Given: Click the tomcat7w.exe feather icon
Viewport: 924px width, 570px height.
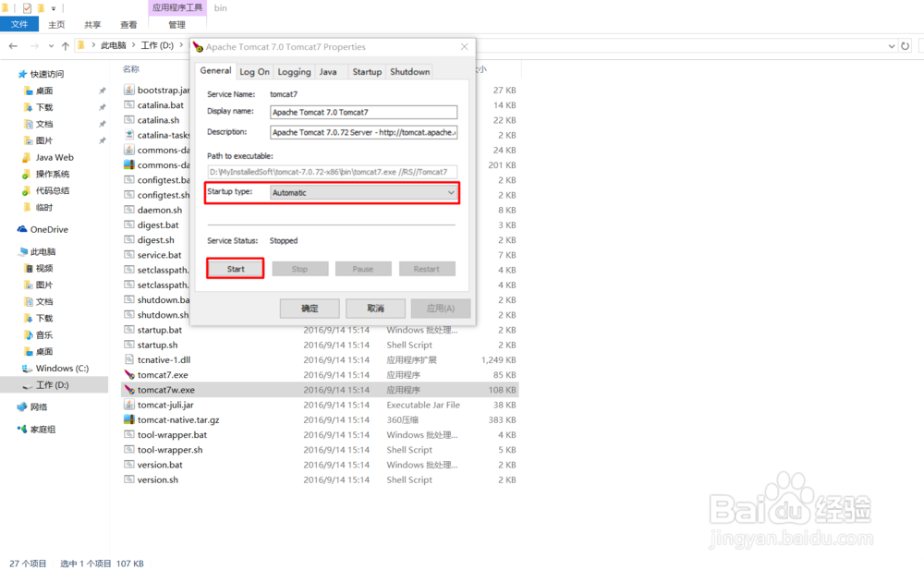Looking at the screenshot, I should (129, 390).
